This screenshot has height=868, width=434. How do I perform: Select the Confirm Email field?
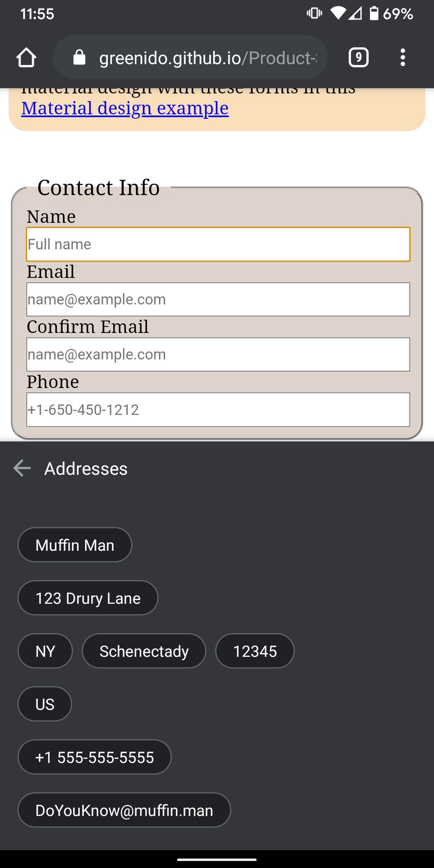218,355
